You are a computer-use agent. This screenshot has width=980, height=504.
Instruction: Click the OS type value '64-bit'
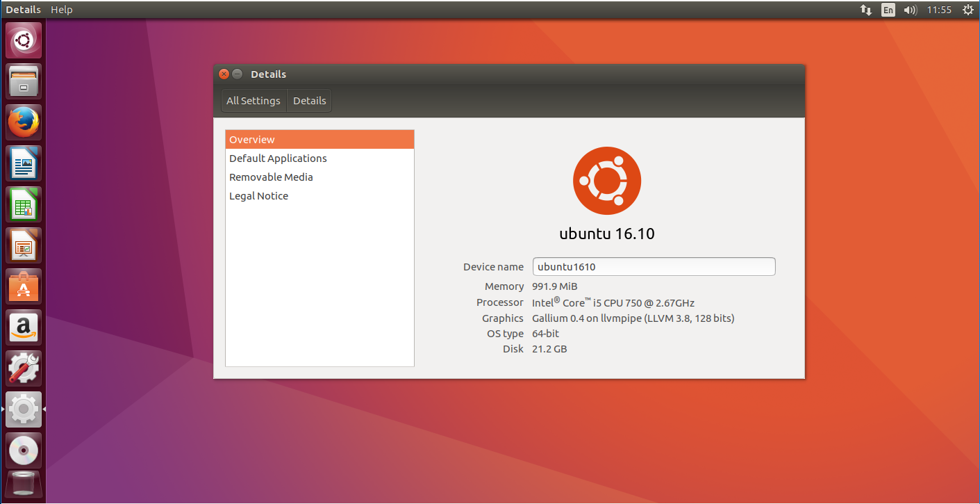tap(546, 334)
